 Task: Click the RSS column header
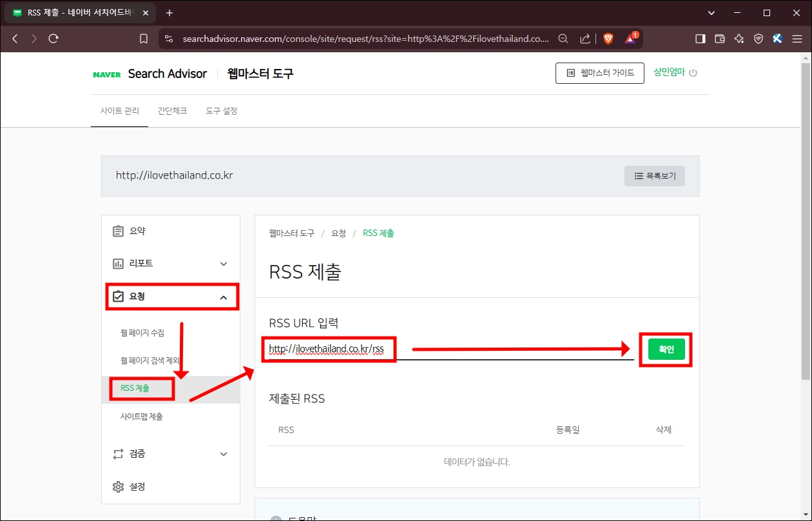coord(286,429)
